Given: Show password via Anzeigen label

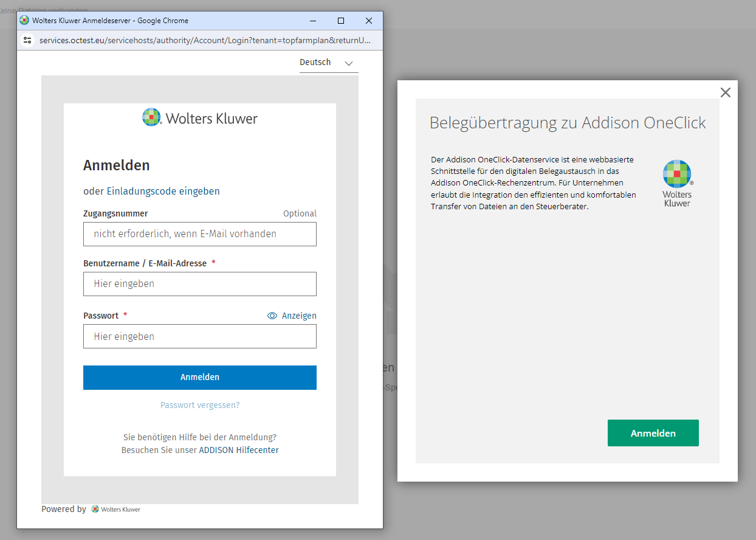Looking at the screenshot, I should click(299, 316).
